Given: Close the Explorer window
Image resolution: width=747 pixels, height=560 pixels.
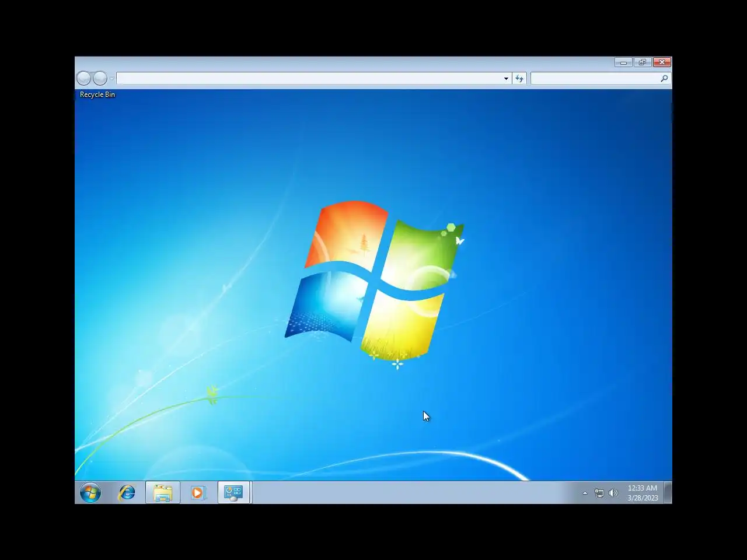Looking at the screenshot, I should (x=662, y=62).
